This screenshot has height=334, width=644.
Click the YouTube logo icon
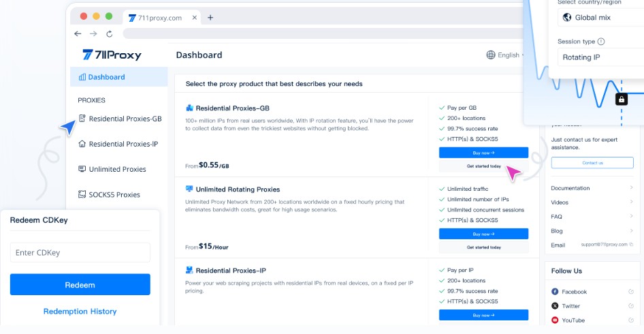pyautogui.click(x=555, y=320)
